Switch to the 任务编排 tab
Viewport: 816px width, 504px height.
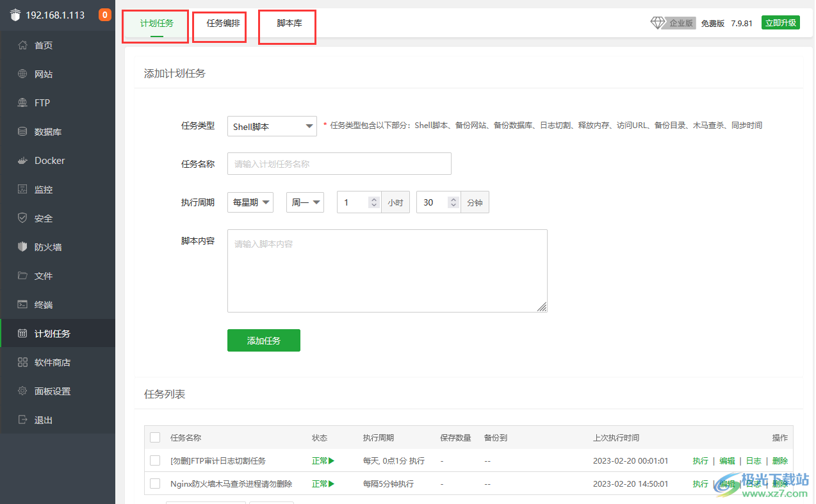[x=223, y=23]
